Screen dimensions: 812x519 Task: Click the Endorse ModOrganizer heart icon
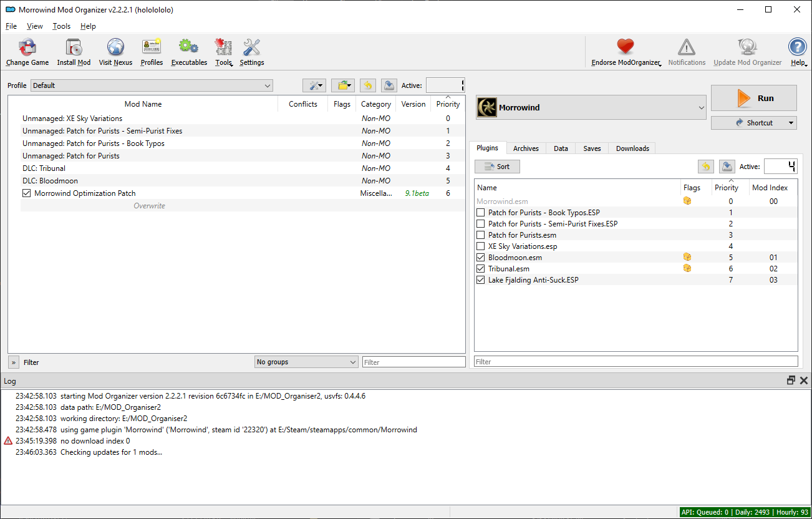[x=625, y=47]
